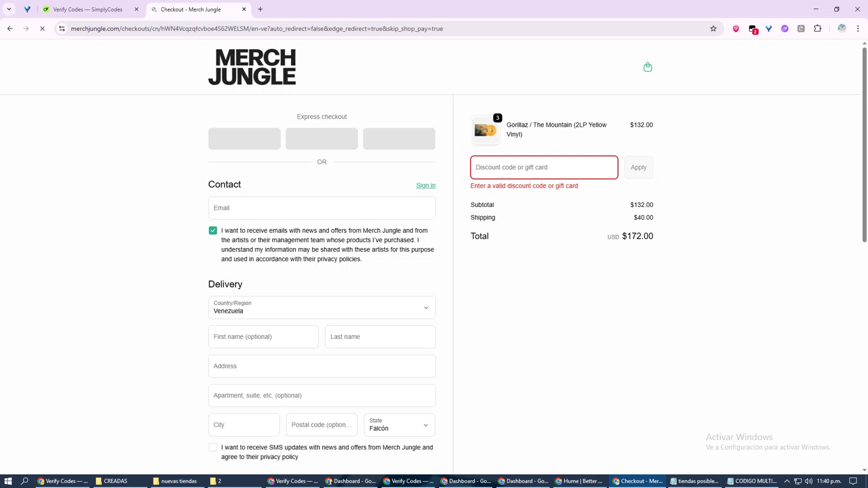Click the Shipping cost $40.00
The image size is (868, 488).
coord(643,217)
